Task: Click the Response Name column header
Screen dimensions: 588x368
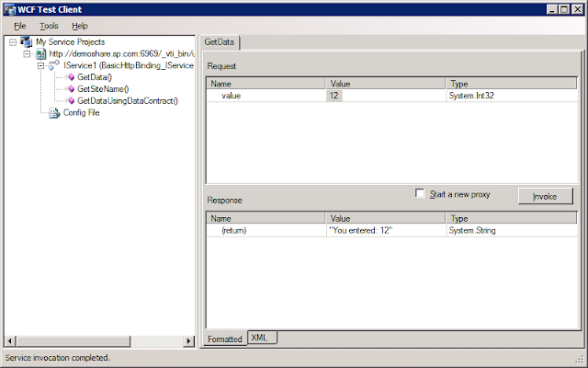Action: (266, 218)
